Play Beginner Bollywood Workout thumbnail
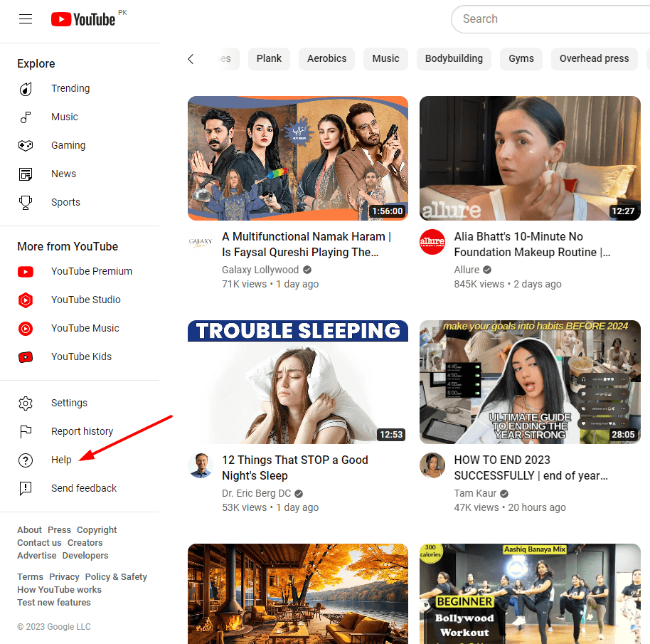650x644 pixels. (x=530, y=593)
